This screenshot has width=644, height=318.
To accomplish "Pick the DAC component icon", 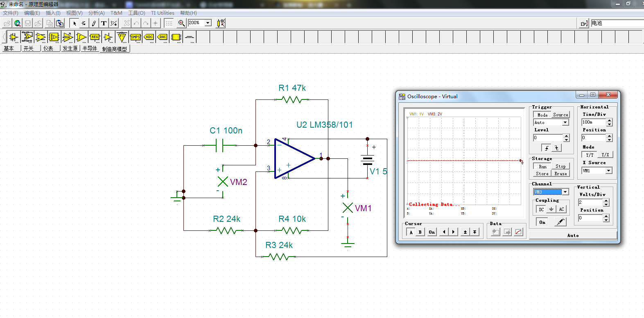I will pos(163,37).
